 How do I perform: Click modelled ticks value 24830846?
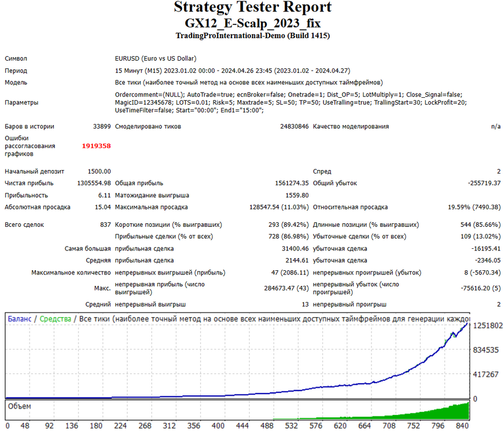(294, 126)
